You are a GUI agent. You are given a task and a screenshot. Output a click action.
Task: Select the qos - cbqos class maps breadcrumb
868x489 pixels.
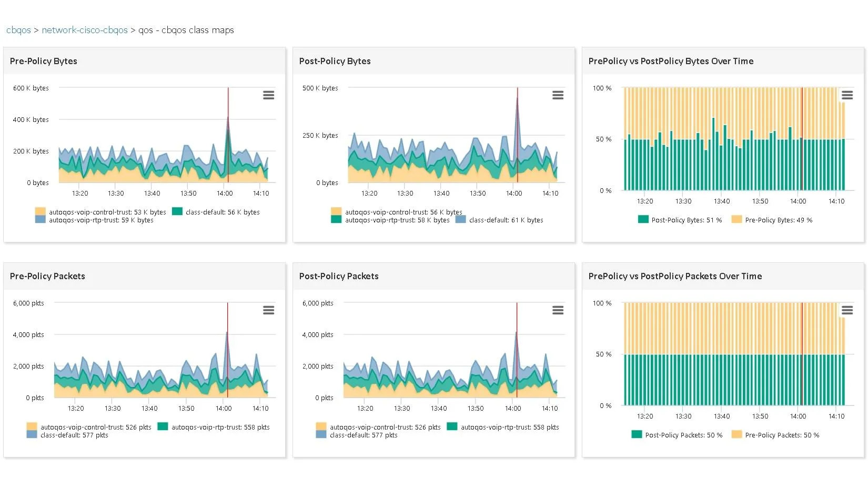(186, 30)
